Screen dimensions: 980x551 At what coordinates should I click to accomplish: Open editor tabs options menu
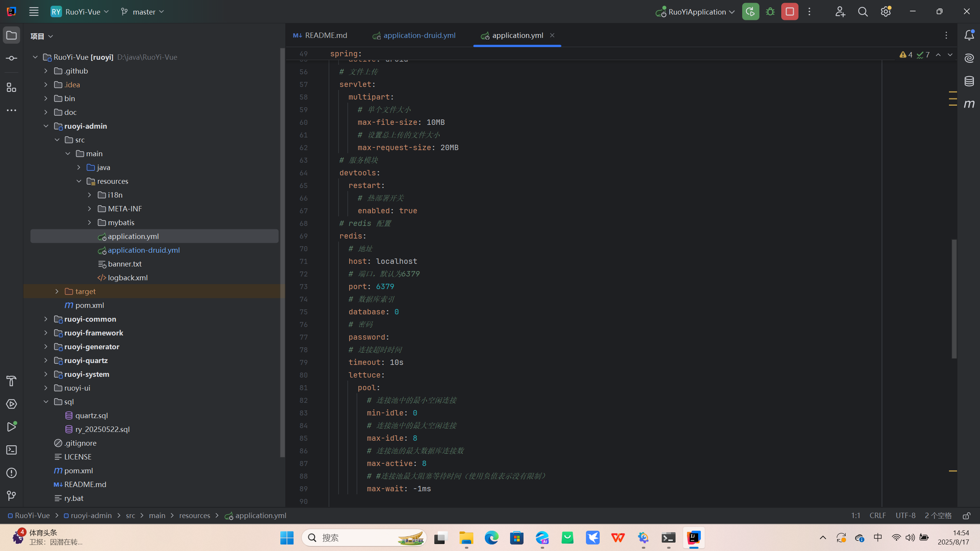pyautogui.click(x=946, y=35)
